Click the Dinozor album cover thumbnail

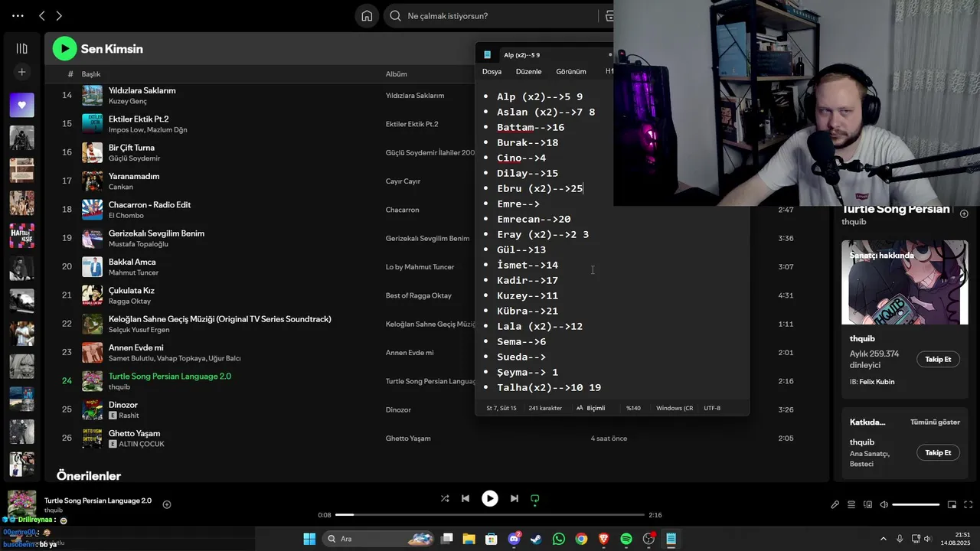coord(92,409)
